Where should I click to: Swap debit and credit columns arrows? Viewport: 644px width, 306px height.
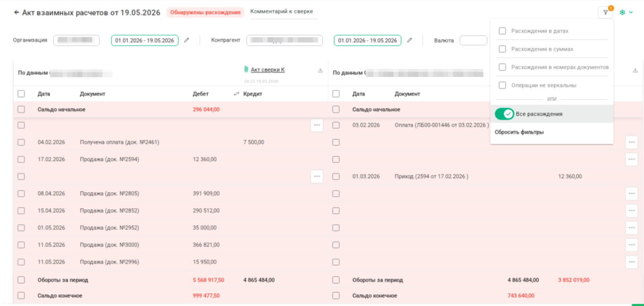(x=236, y=94)
